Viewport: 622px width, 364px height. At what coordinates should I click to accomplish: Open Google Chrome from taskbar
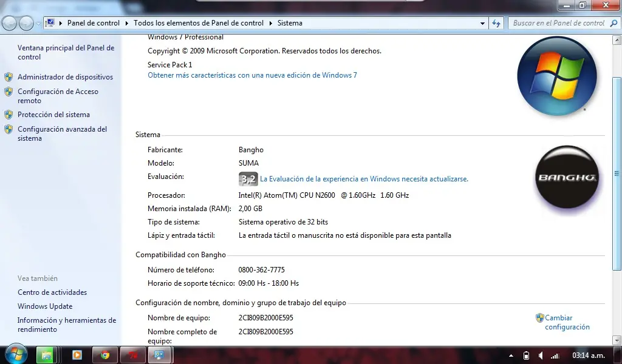click(104, 355)
